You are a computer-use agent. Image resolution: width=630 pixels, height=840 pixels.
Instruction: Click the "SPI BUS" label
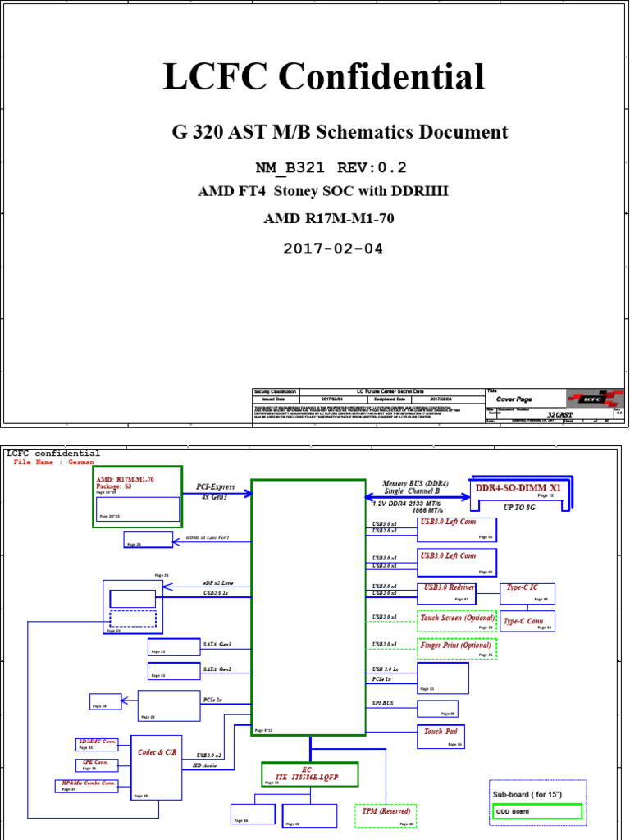[382, 703]
